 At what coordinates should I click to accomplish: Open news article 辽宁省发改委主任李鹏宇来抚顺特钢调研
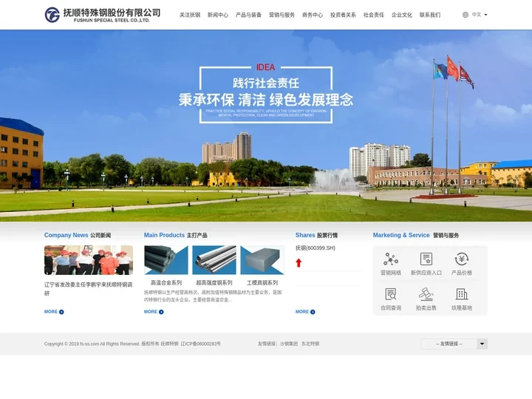[88, 289]
